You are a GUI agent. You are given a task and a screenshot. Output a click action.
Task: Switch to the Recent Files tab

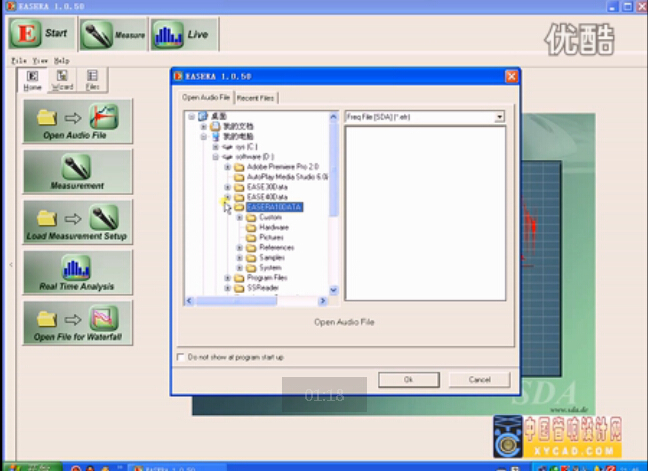(x=256, y=98)
